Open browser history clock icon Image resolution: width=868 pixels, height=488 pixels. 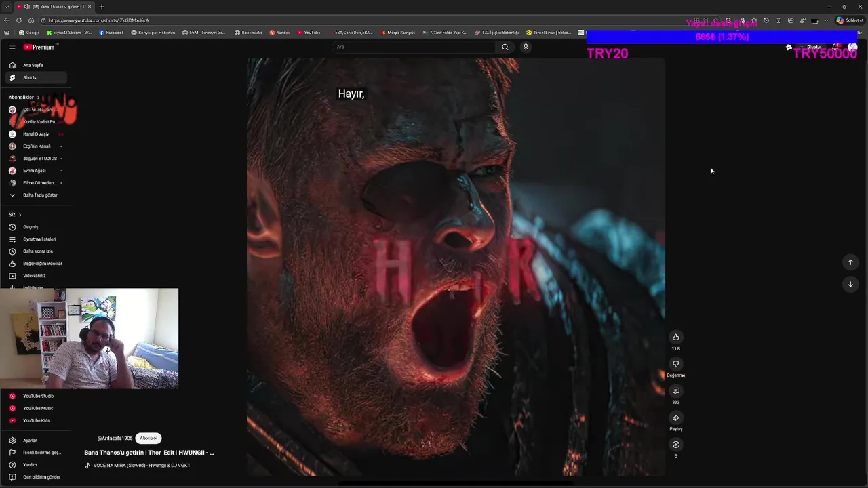click(766, 20)
